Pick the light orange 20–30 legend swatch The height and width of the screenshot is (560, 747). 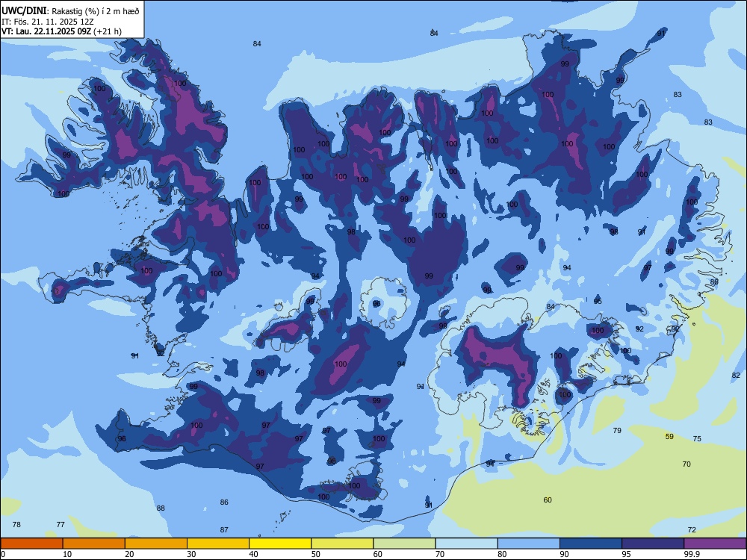point(156,544)
